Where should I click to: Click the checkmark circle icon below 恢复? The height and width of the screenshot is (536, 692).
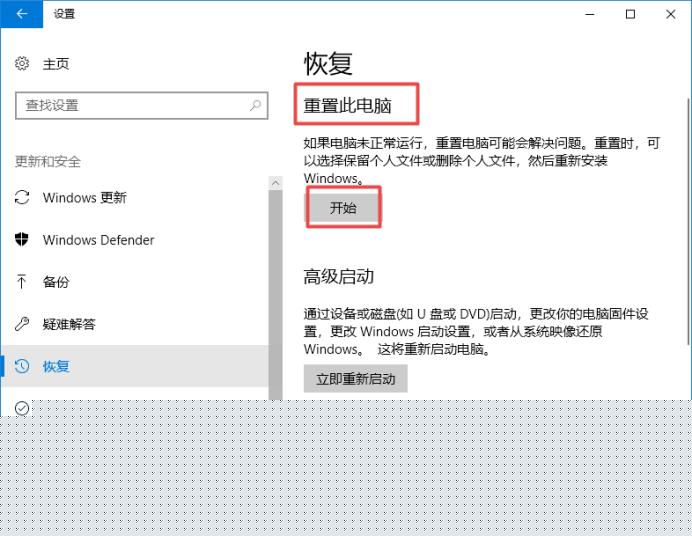pos(22,408)
